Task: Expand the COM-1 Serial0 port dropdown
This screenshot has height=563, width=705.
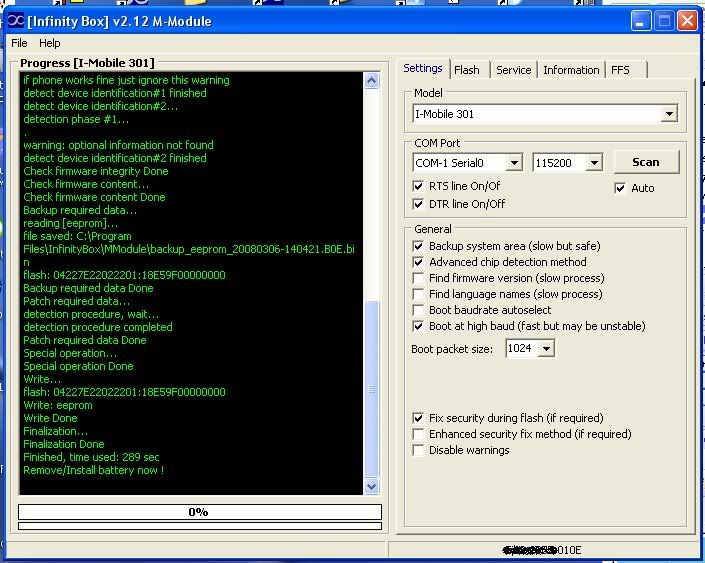Action: click(514, 163)
